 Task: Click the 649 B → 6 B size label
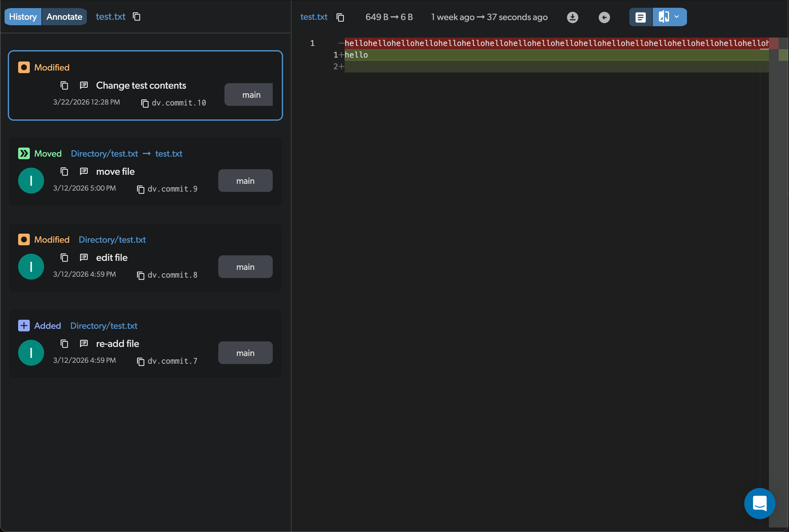[389, 17]
